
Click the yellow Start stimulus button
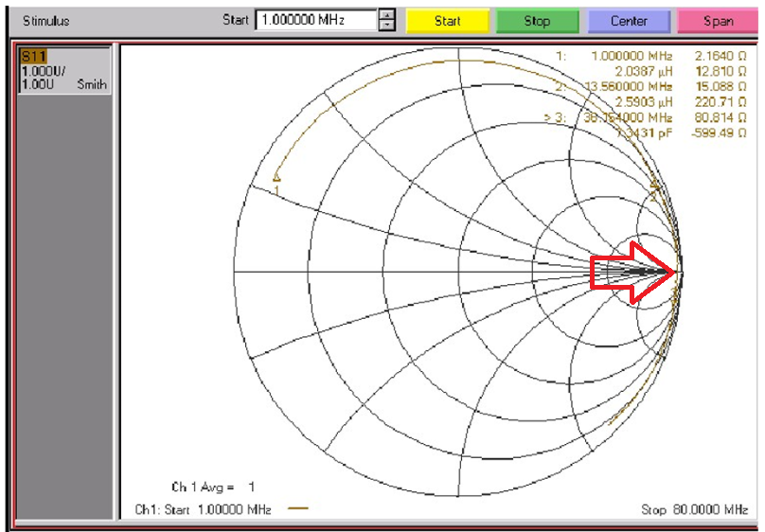click(448, 21)
